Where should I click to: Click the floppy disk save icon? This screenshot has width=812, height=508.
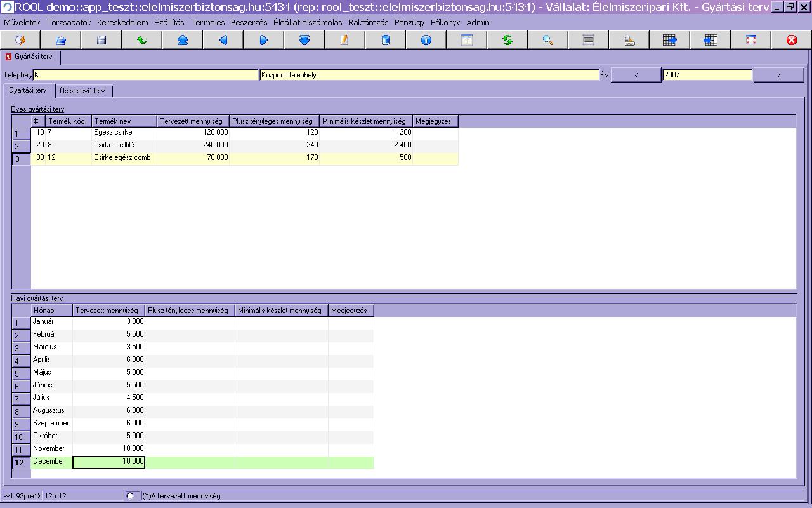[101, 40]
